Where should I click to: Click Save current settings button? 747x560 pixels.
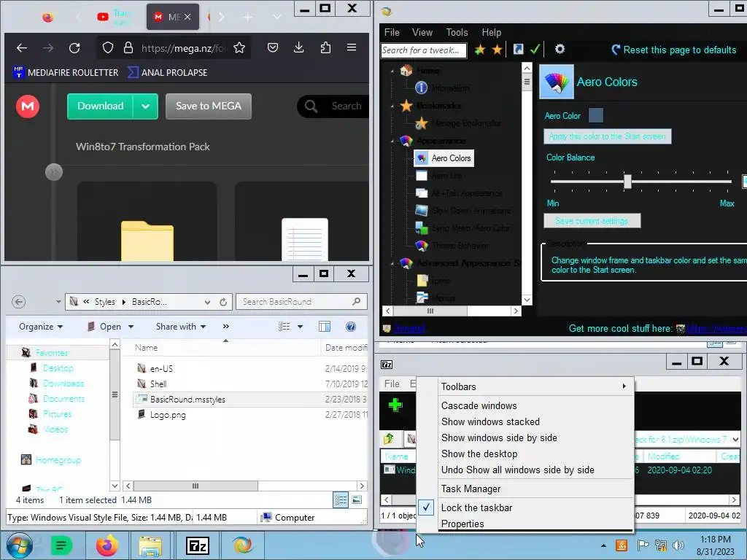pyautogui.click(x=592, y=221)
